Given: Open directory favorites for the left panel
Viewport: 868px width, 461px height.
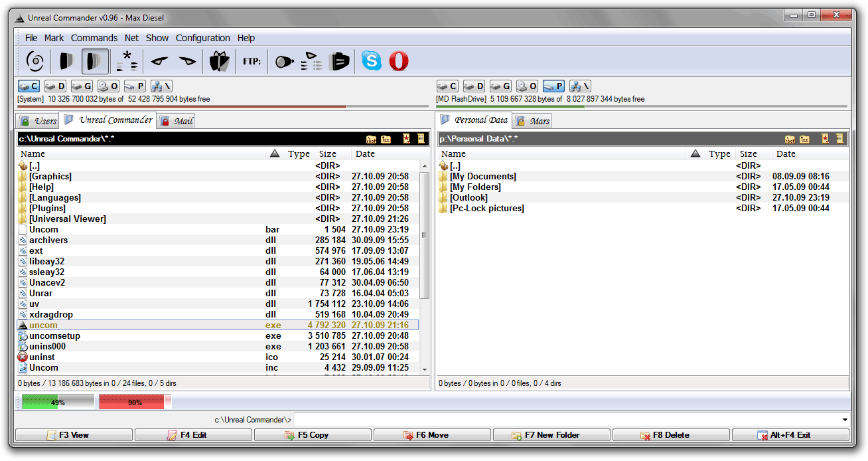Looking at the screenshot, I should tap(407, 139).
